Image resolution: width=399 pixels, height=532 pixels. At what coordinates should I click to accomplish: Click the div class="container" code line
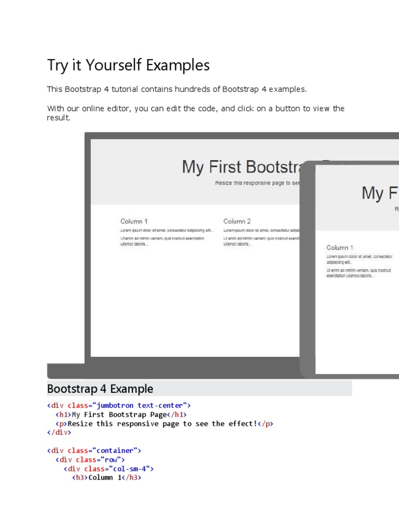pos(94,450)
